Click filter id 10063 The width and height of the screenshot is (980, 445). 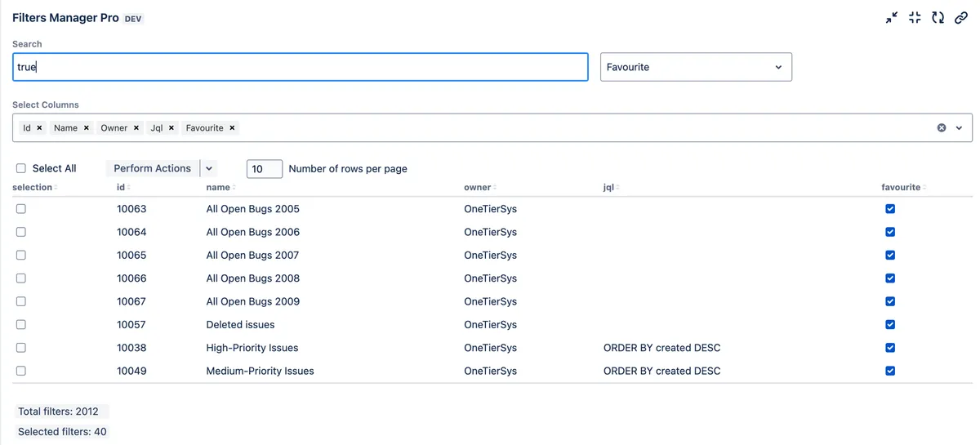pos(131,209)
